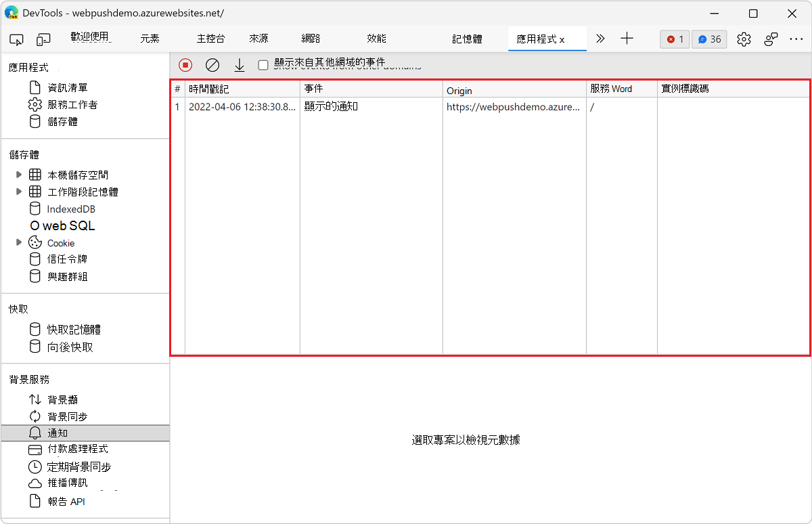Image resolution: width=812 pixels, height=524 pixels.
Task: Open DevTools settings gear
Action: pyautogui.click(x=744, y=39)
